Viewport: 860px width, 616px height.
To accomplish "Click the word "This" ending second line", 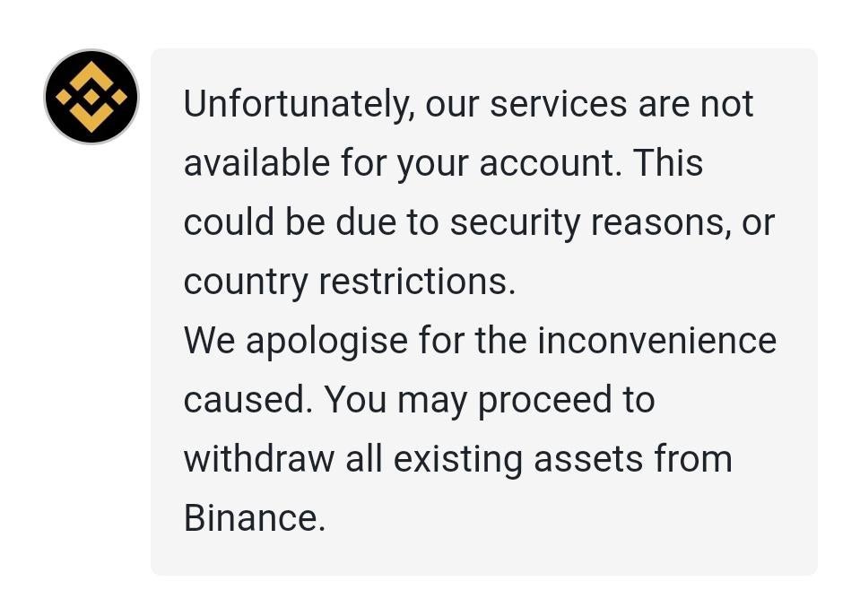I will pos(667,163).
